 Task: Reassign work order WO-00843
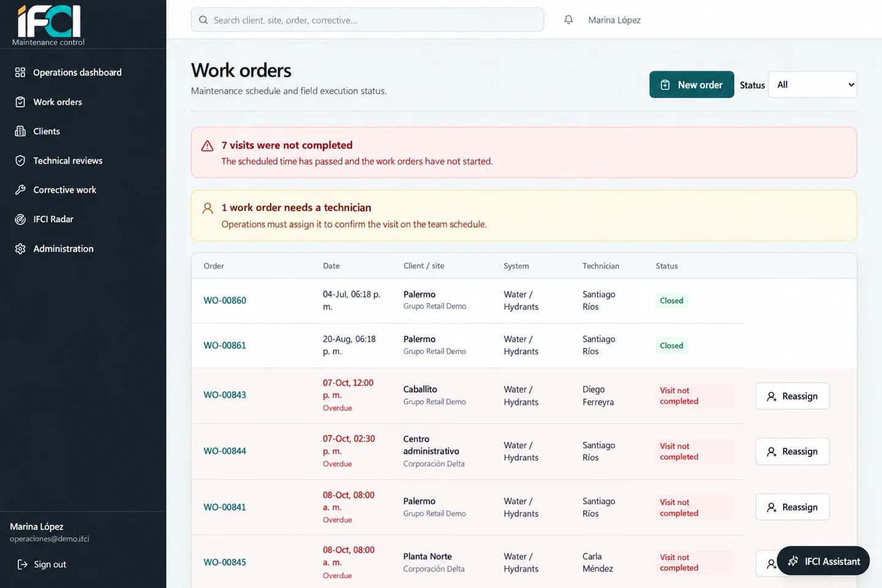coord(793,396)
